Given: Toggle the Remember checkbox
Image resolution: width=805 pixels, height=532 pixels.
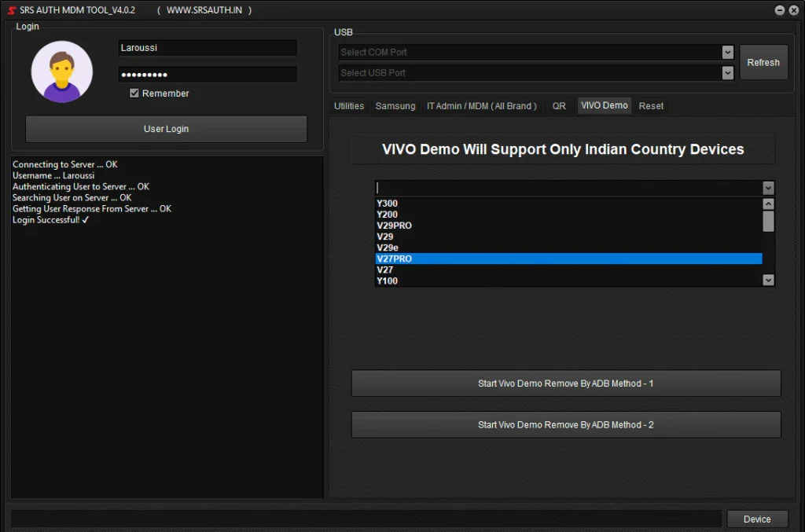Looking at the screenshot, I should coord(134,94).
